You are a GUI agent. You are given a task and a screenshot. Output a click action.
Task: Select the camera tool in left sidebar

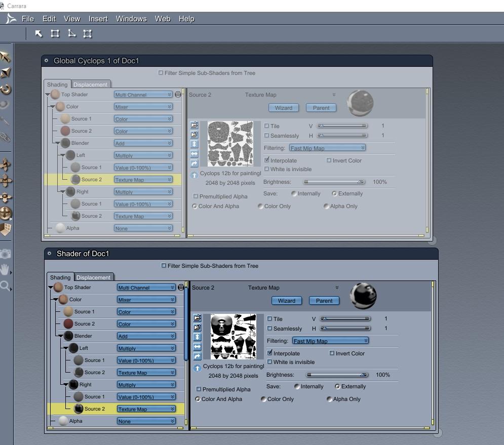click(5, 254)
